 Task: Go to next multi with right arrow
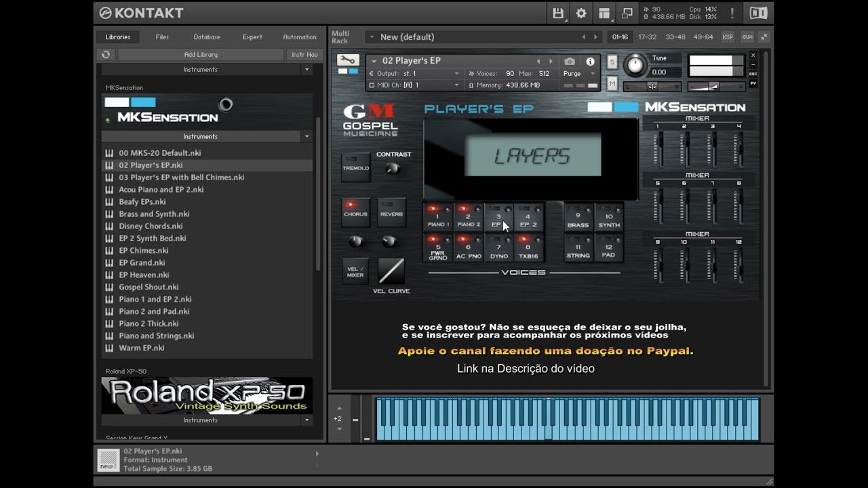(x=595, y=37)
